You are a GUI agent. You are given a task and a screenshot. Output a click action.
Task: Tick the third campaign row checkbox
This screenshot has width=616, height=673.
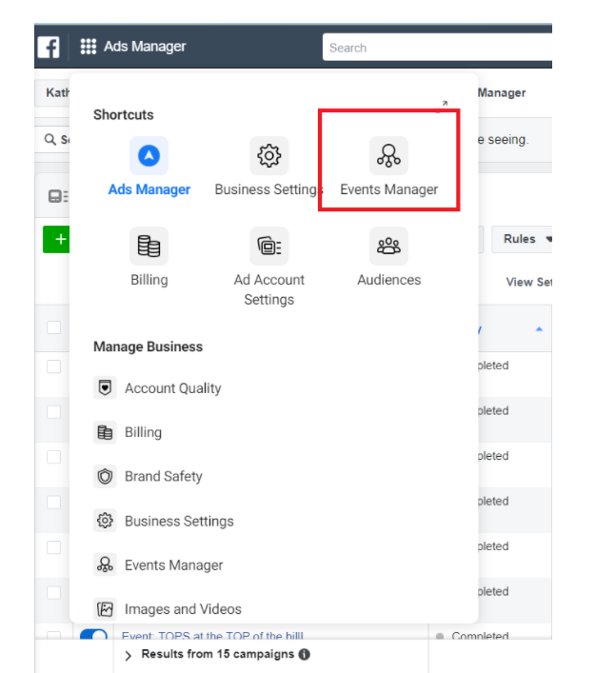point(53,457)
